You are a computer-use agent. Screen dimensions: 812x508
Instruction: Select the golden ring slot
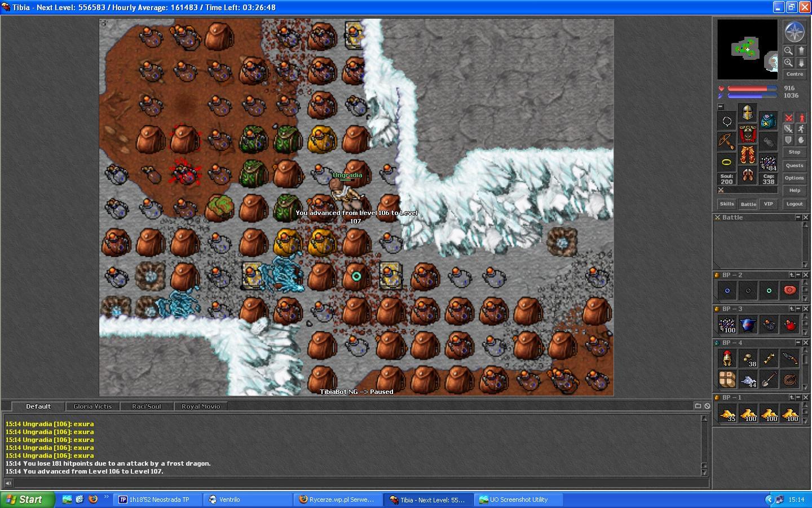coord(727,163)
